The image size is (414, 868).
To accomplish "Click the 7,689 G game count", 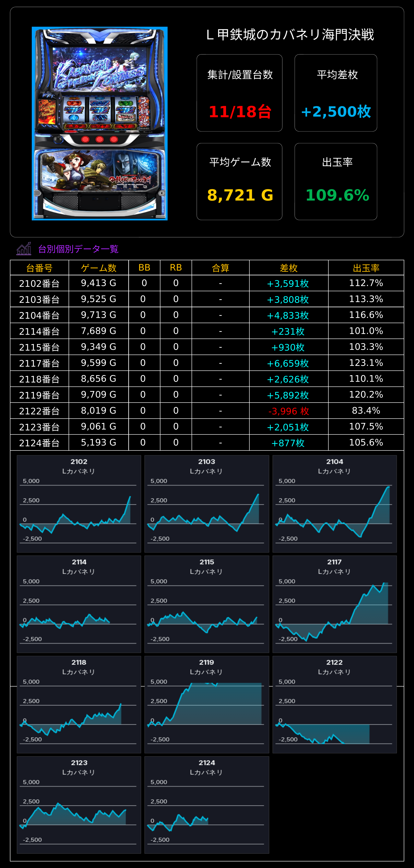I will coord(98,331).
